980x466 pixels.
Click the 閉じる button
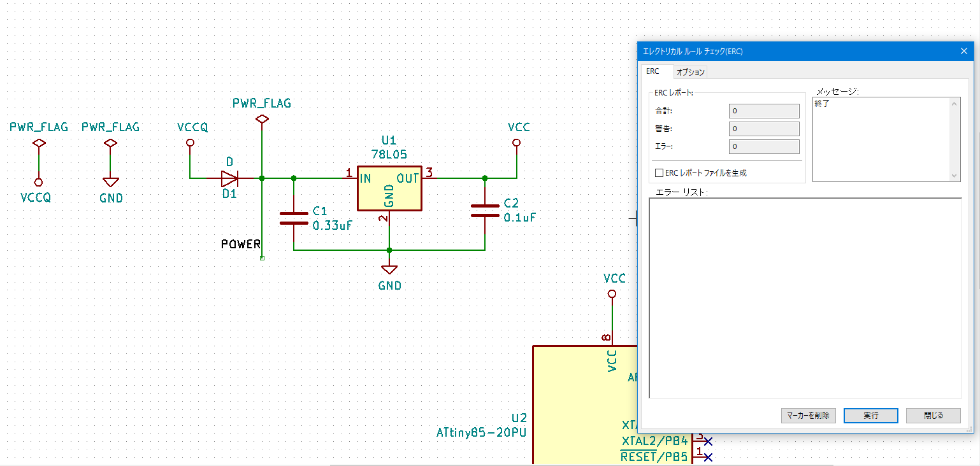click(933, 416)
